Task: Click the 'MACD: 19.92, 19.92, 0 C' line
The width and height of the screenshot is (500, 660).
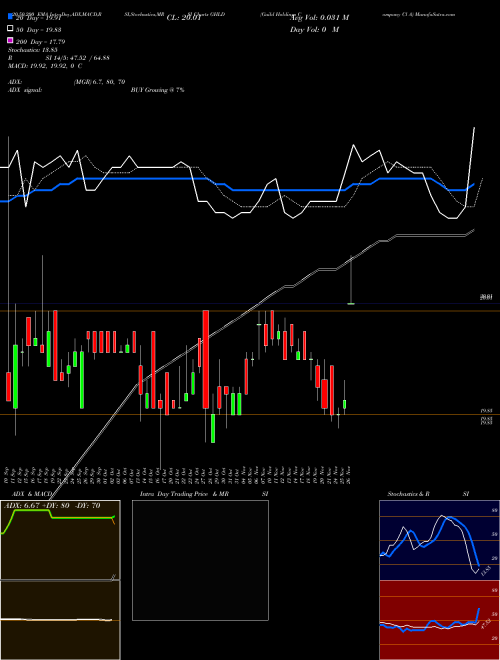Action: pyautogui.click(x=45, y=66)
